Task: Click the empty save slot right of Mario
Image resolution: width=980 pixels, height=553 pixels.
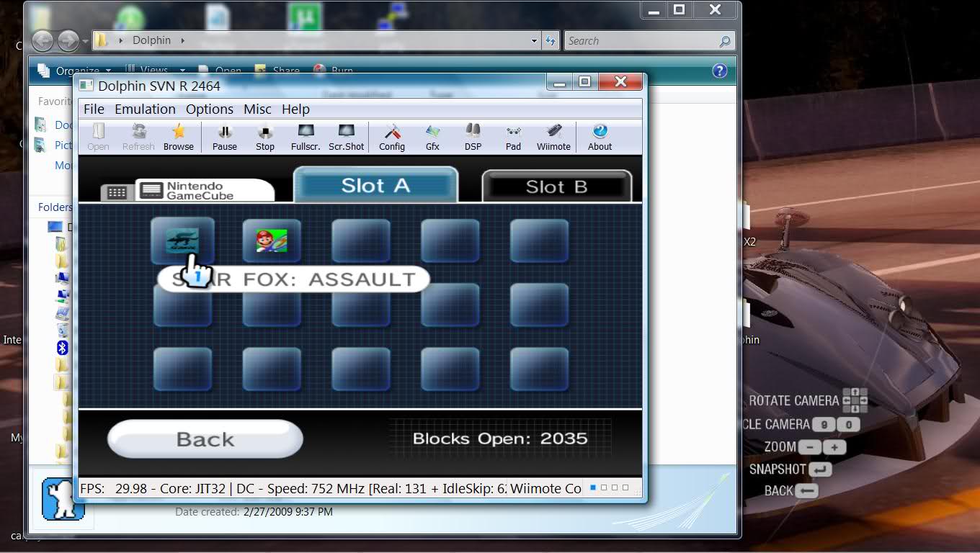Action: (x=361, y=240)
